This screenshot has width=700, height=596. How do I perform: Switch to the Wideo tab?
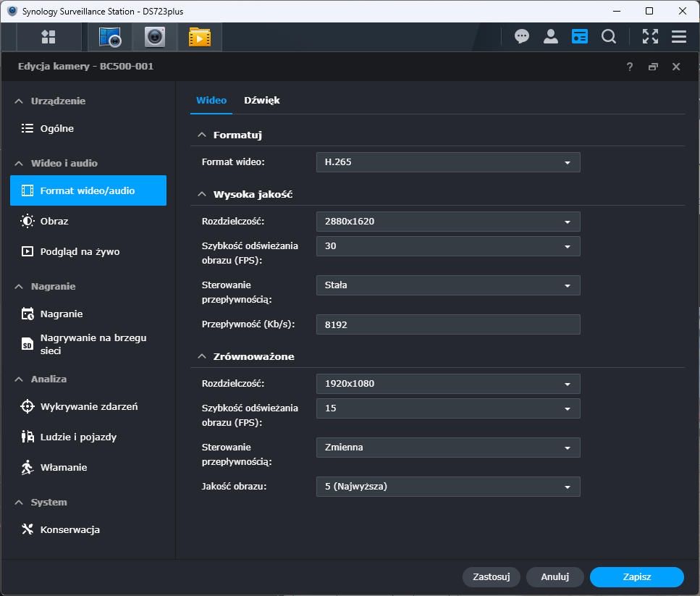tap(211, 101)
